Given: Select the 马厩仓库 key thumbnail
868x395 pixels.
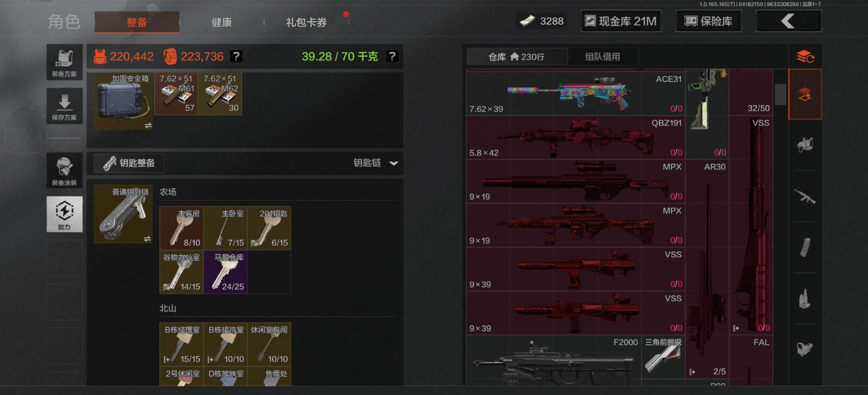Looking at the screenshot, I should pos(225,272).
